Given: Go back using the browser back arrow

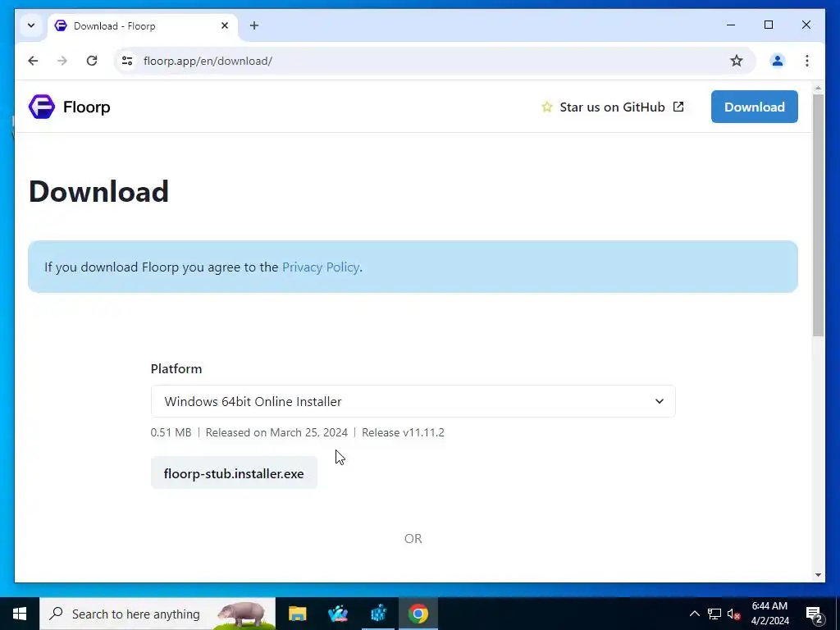Looking at the screenshot, I should pyautogui.click(x=33, y=61).
